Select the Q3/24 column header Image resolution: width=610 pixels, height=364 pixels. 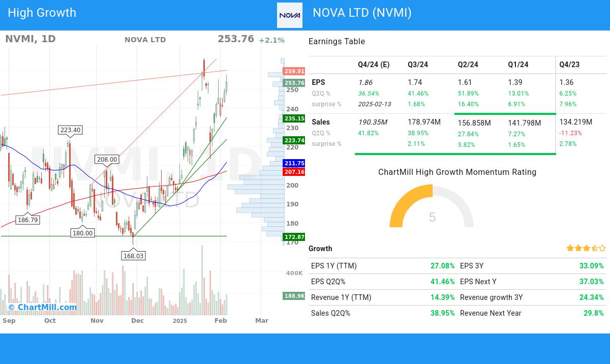click(418, 65)
